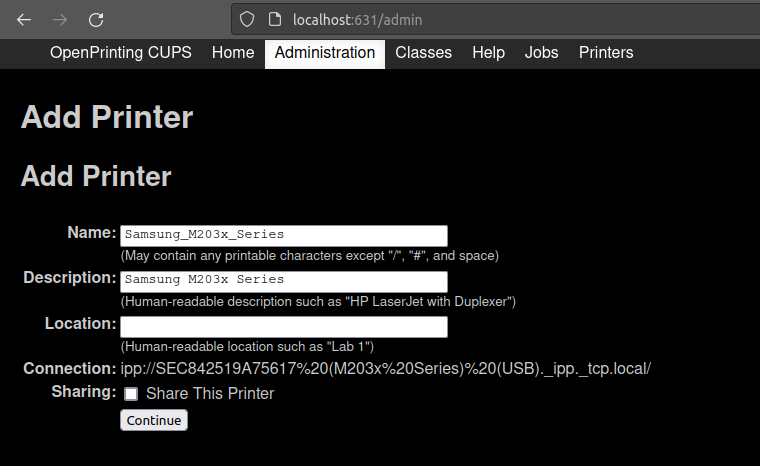
Task: Click the Share This Printer label
Action: click(210, 393)
